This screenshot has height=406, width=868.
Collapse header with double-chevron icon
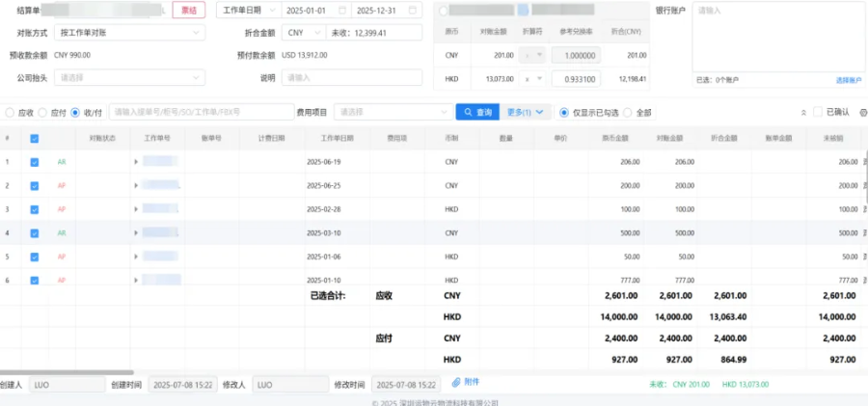[803, 113]
